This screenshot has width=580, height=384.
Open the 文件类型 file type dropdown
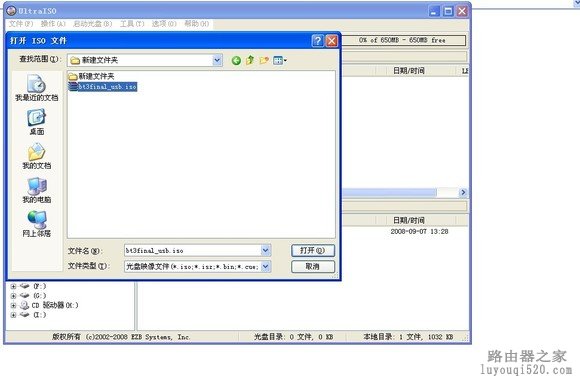[x=266, y=266]
